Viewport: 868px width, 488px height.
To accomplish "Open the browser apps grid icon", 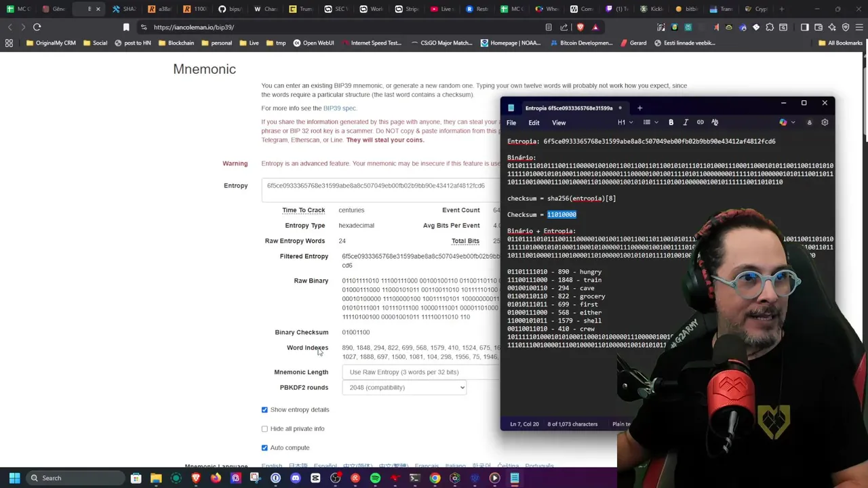I will click(9, 43).
